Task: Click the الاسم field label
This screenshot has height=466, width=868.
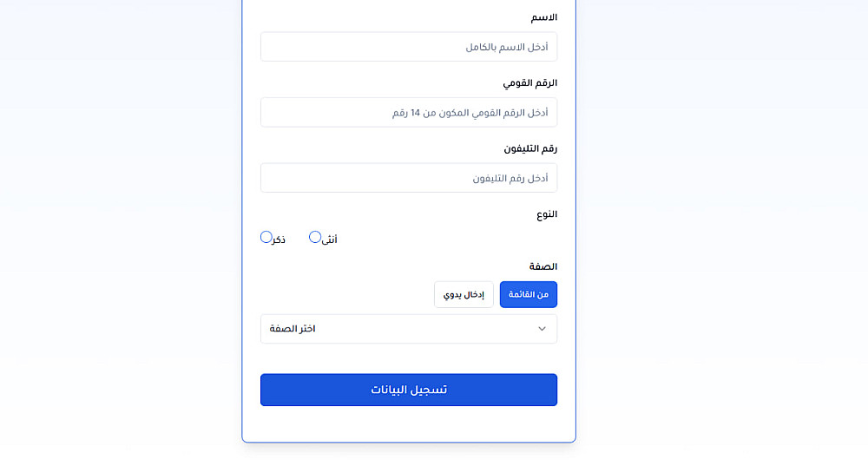Action: 544,17
